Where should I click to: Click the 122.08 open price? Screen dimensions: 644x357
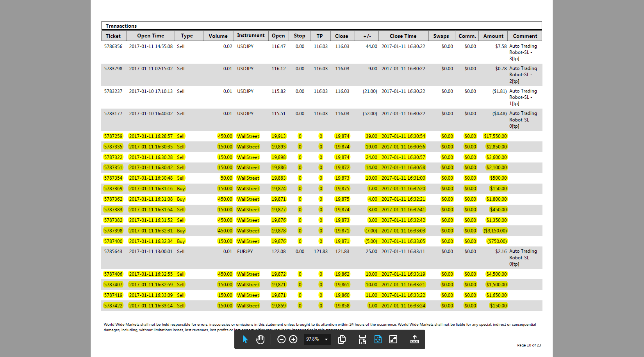click(x=278, y=252)
